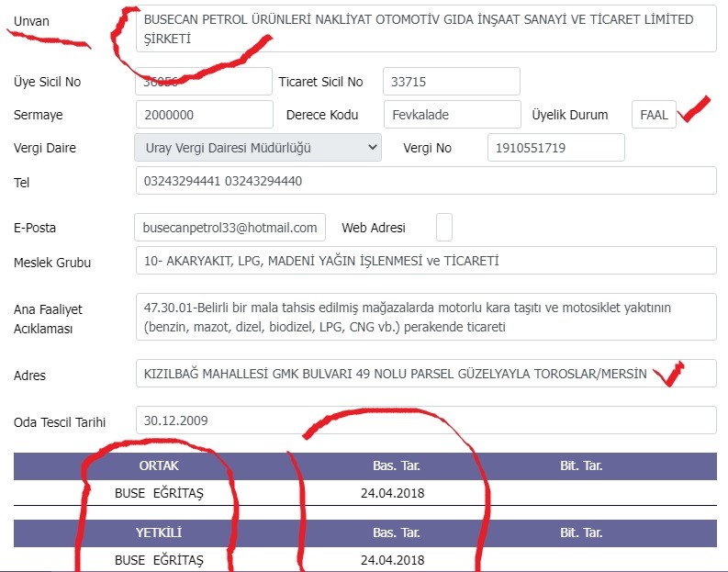The height and width of the screenshot is (572, 728).
Task: Click Bit. Tar. header of YETKİLİ table
Action: tap(581, 533)
